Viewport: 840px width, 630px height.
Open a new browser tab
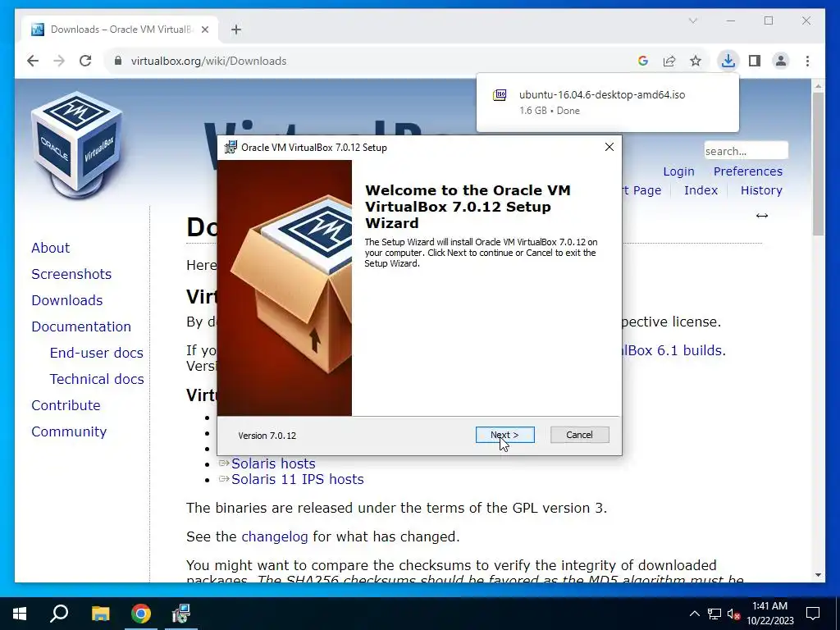(236, 30)
